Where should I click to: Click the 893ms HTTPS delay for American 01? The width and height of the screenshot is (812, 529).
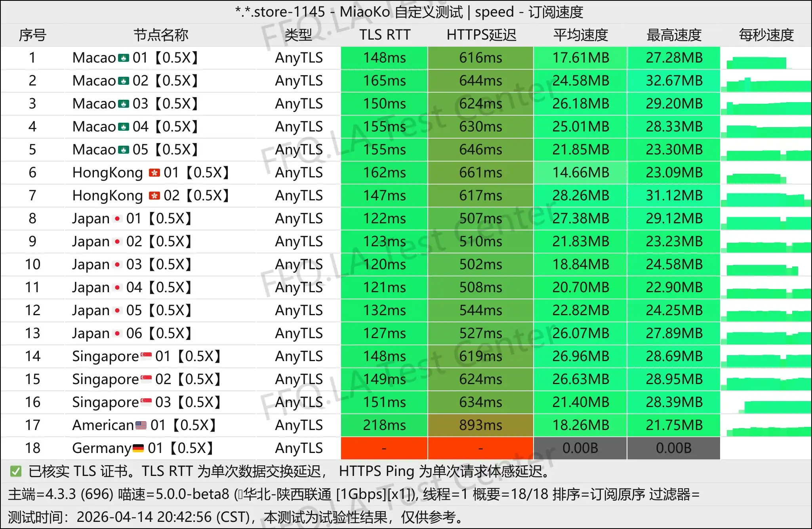[x=480, y=426]
